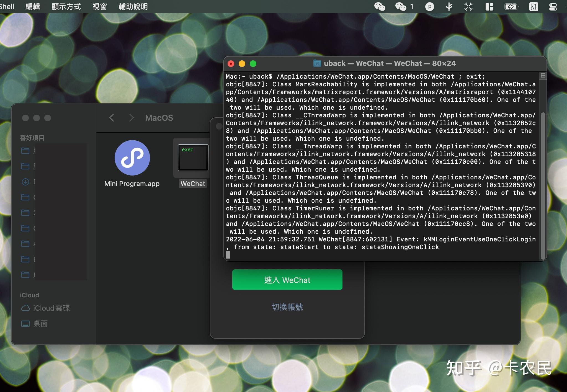Open the first WeChat menu bar icon

point(380,6)
